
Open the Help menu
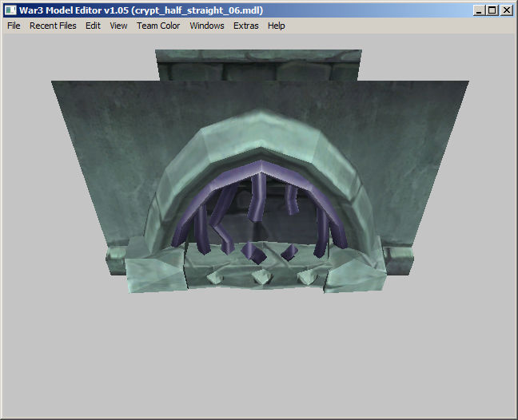tap(276, 26)
